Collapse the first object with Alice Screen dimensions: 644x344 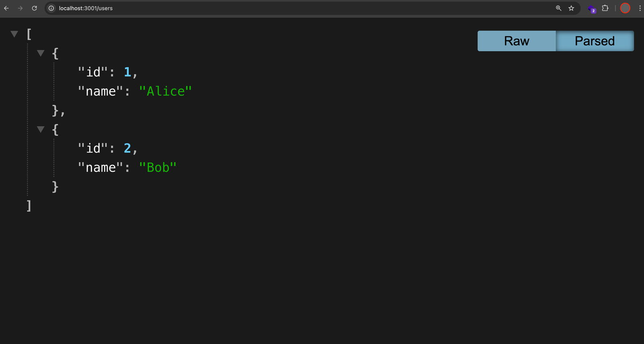[41, 53]
